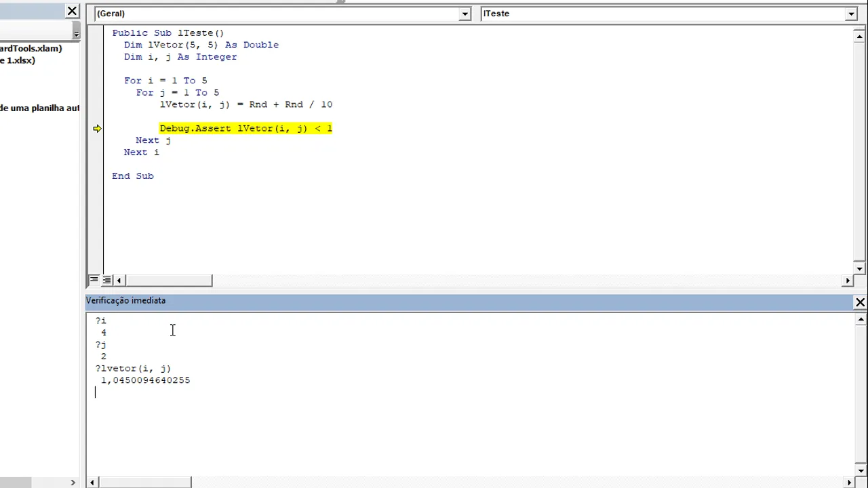
Task: Click code window scroll down arrow
Action: (x=860, y=268)
